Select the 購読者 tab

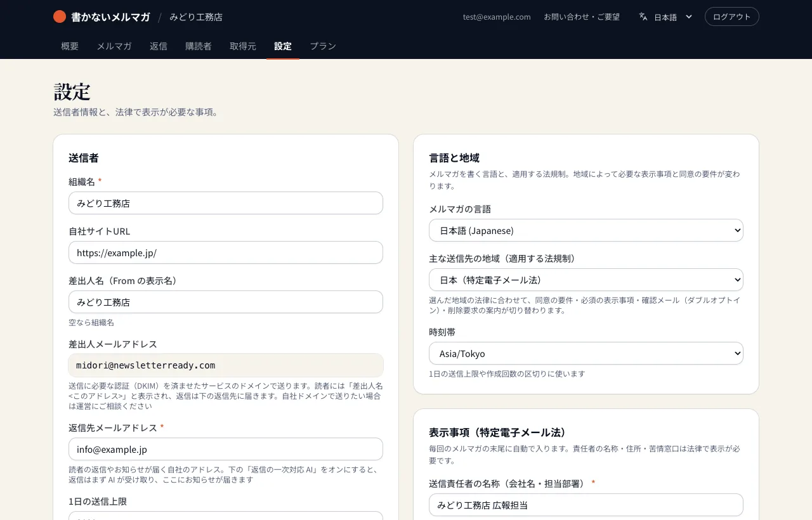tap(199, 46)
